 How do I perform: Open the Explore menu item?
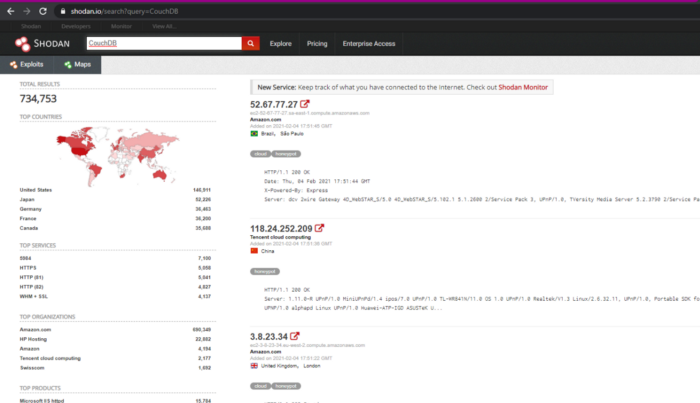[280, 44]
